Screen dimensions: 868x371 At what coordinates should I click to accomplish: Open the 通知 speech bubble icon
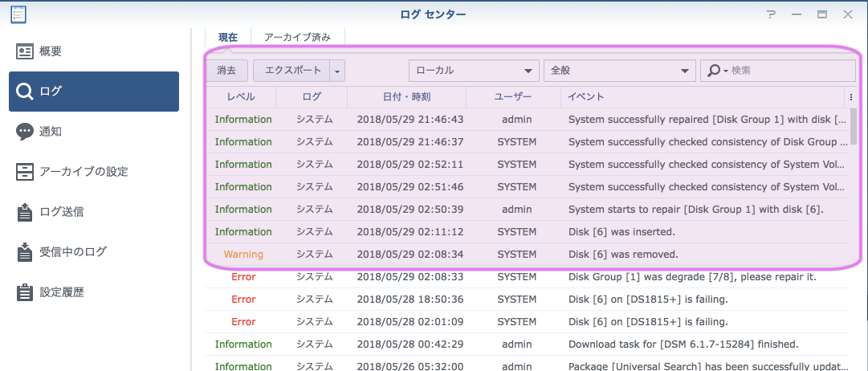point(25,132)
